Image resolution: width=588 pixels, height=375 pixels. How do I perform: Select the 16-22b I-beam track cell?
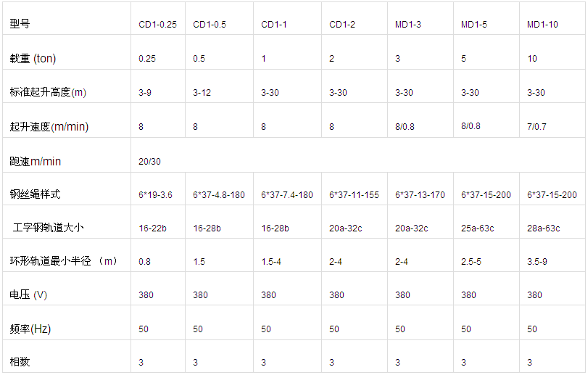pyautogui.click(x=153, y=228)
